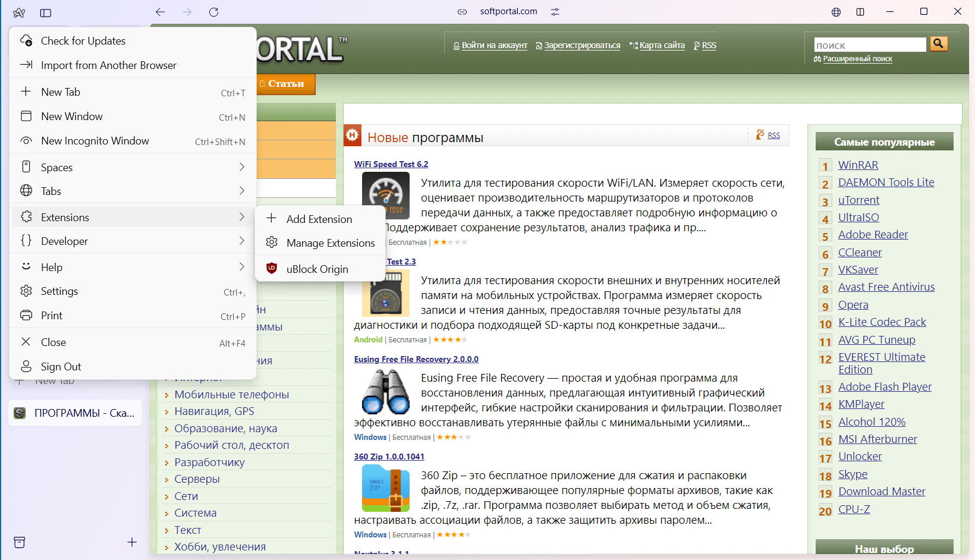Viewport: 975px width, 560px height.
Task: Open the Статьи site tab
Action: click(x=286, y=84)
